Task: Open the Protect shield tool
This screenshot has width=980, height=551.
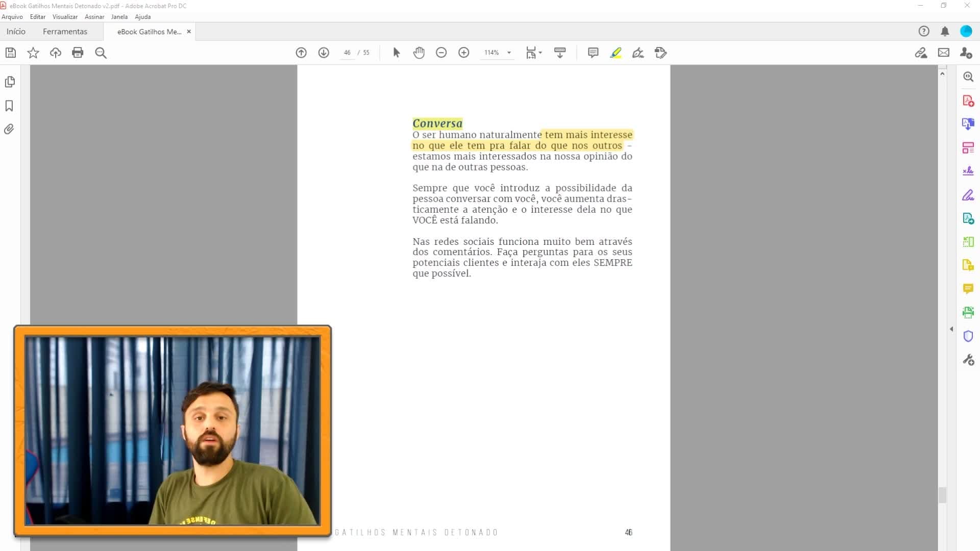Action: pyautogui.click(x=968, y=336)
